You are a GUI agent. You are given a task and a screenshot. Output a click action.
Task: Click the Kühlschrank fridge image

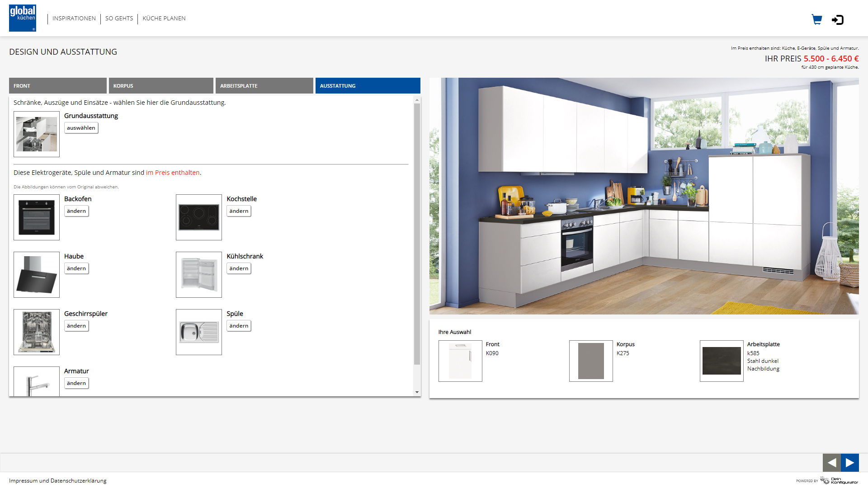click(x=199, y=275)
